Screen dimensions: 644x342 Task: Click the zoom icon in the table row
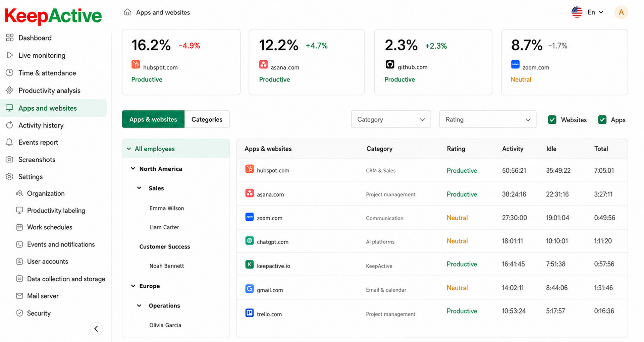250,217
